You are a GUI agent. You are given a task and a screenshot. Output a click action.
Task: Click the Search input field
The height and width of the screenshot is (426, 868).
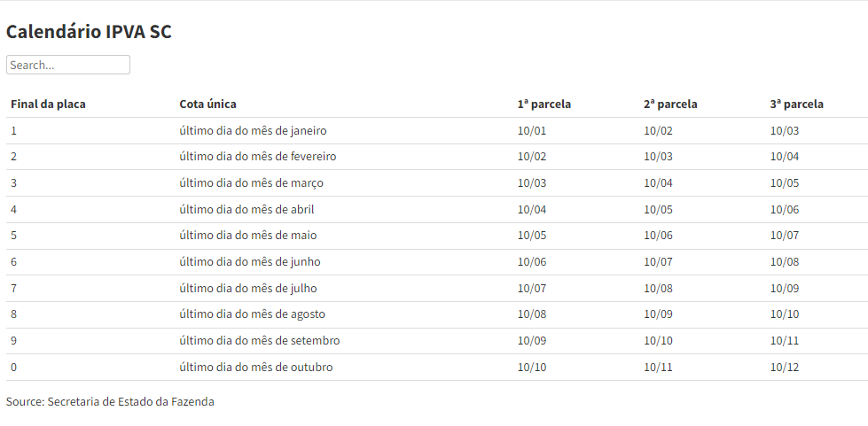[x=68, y=65]
